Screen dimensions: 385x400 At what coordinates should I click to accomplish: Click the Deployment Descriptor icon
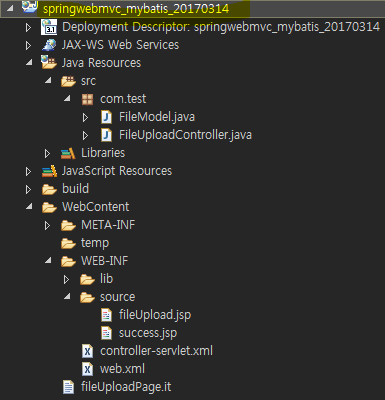pyautogui.click(x=49, y=27)
